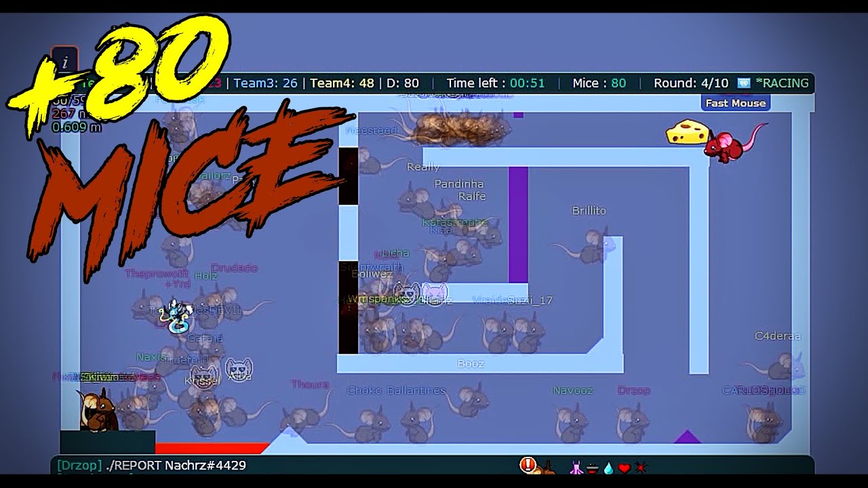Select player name Navooz
Viewport: 868px width, 488px height.
pos(573,390)
